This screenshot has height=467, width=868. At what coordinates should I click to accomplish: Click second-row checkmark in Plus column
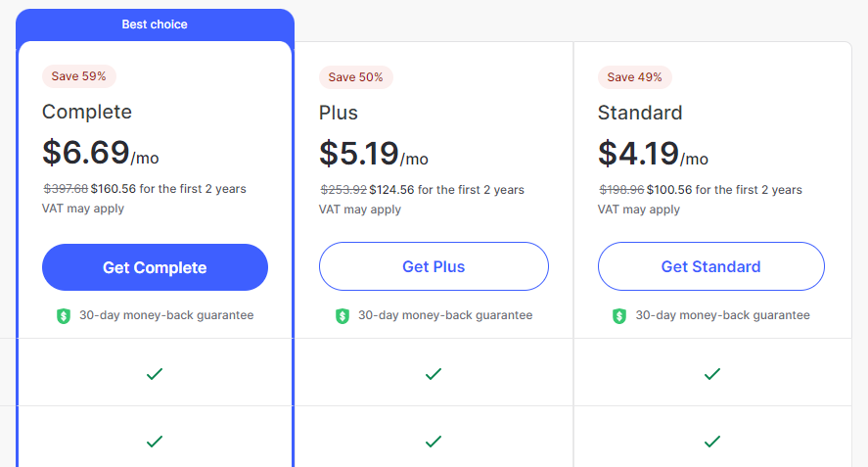pyautogui.click(x=434, y=442)
